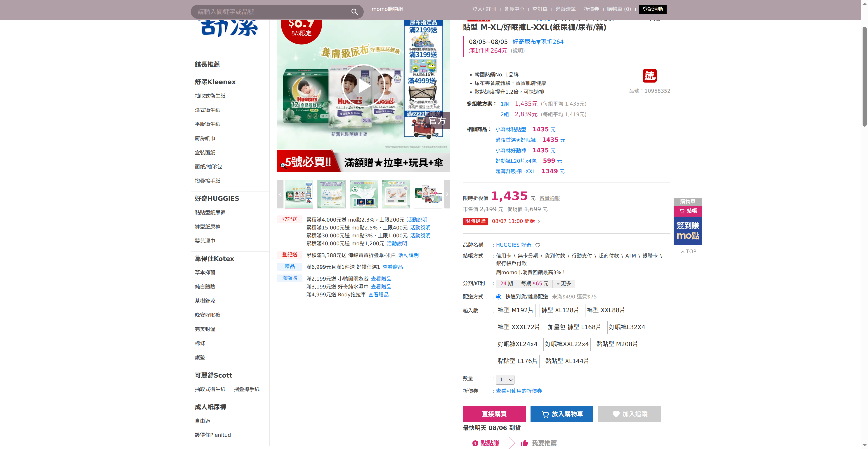Click the 登記活動 button
868x449 pixels.
pyautogui.click(x=653, y=9)
